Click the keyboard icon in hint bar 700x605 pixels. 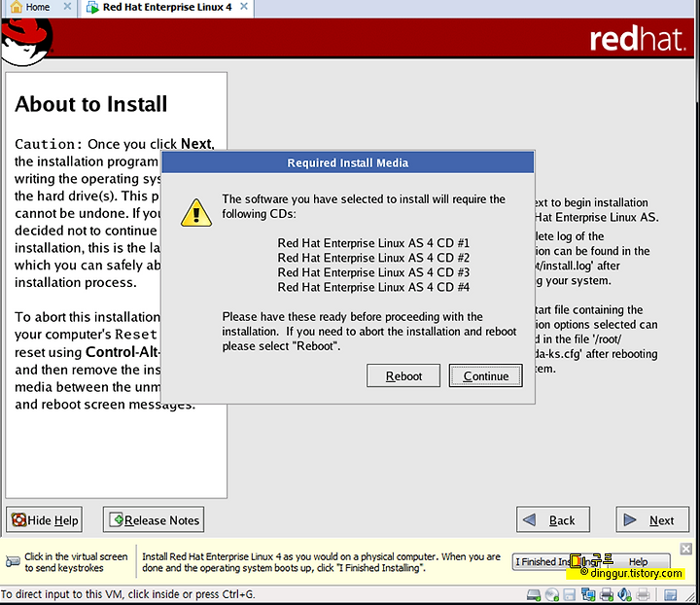pyautogui.click(x=13, y=561)
